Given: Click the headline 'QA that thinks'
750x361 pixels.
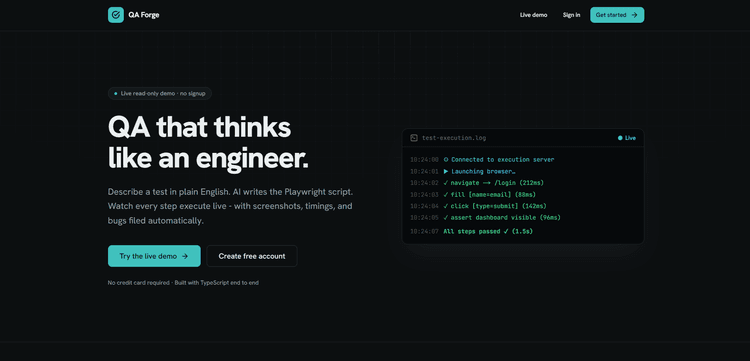Looking at the screenshot, I should tap(199, 127).
